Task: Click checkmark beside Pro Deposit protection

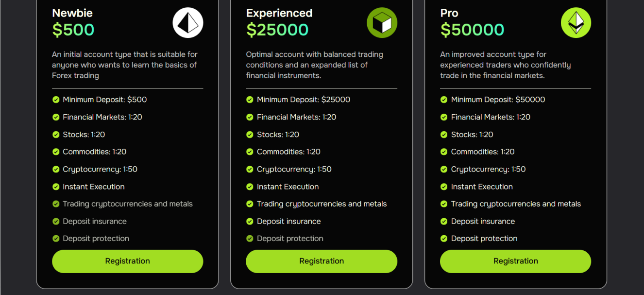Action: pos(444,239)
